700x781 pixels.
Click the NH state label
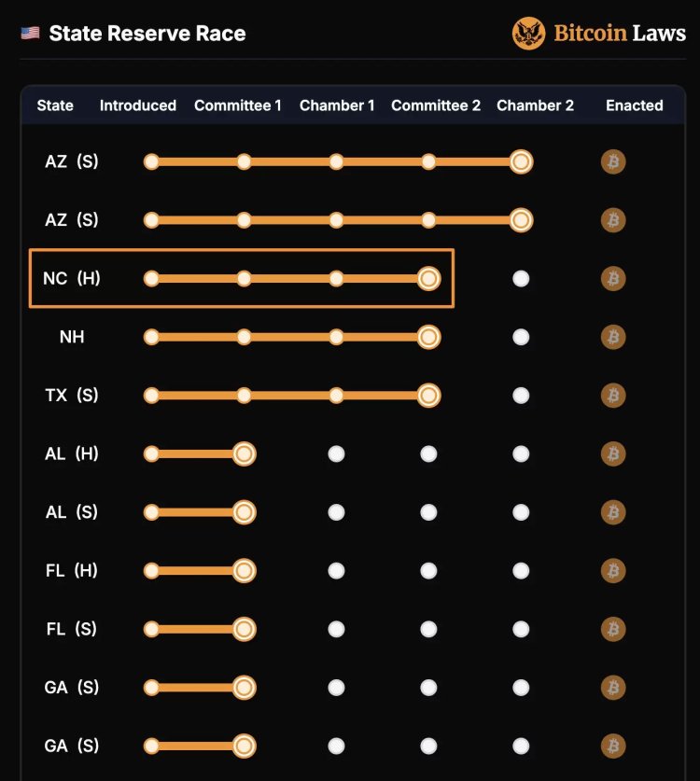(x=72, y=337)
